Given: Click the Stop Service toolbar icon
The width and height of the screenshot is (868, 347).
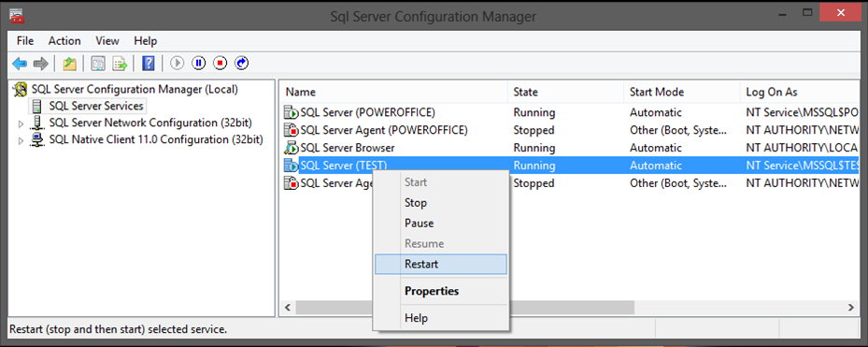Looking at the screenshot, I should (x=220, y=64).
